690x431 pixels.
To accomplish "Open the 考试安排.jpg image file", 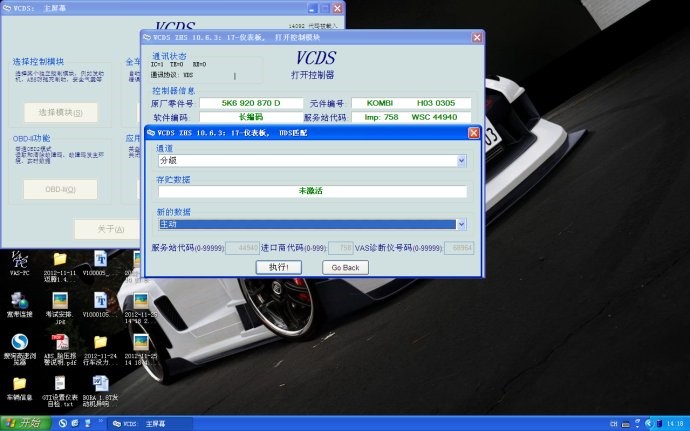I will click(60, 308).
